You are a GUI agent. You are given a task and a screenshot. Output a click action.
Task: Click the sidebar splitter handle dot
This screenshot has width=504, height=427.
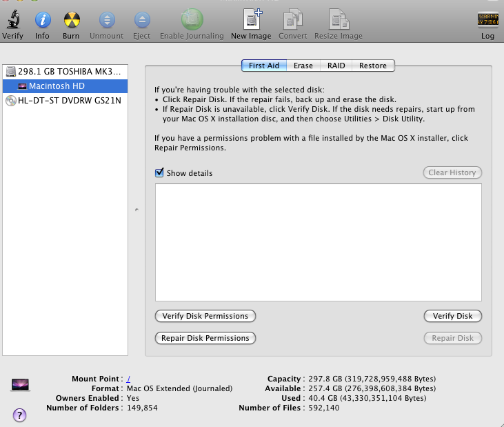(137, 210)
